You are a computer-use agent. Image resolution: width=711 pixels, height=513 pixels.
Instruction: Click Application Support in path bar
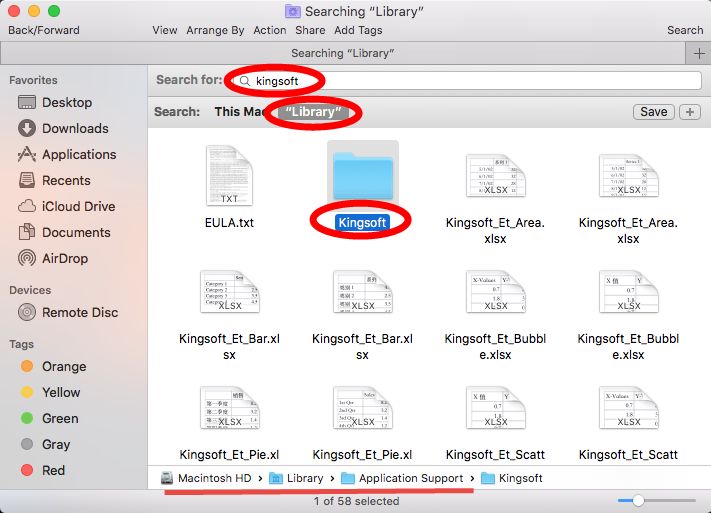402,478
